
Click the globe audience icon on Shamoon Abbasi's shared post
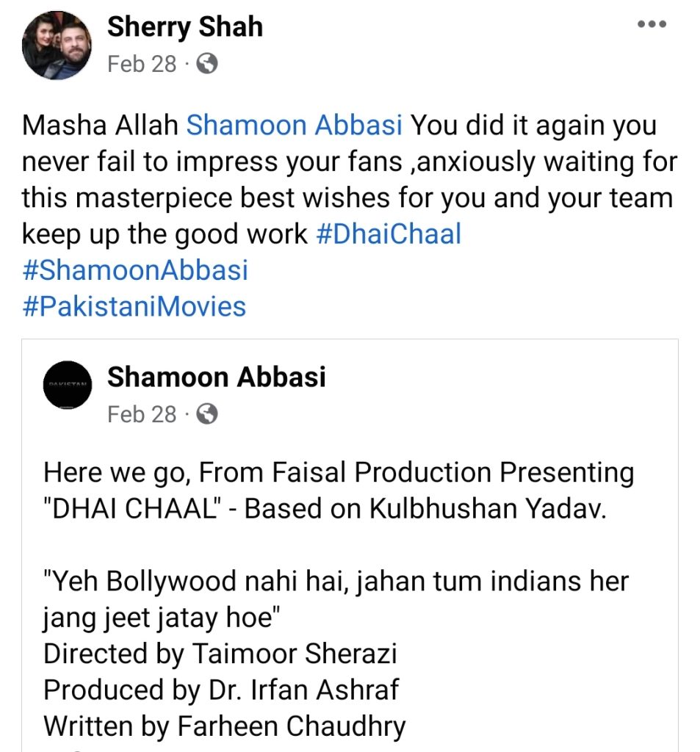[206, 414]
